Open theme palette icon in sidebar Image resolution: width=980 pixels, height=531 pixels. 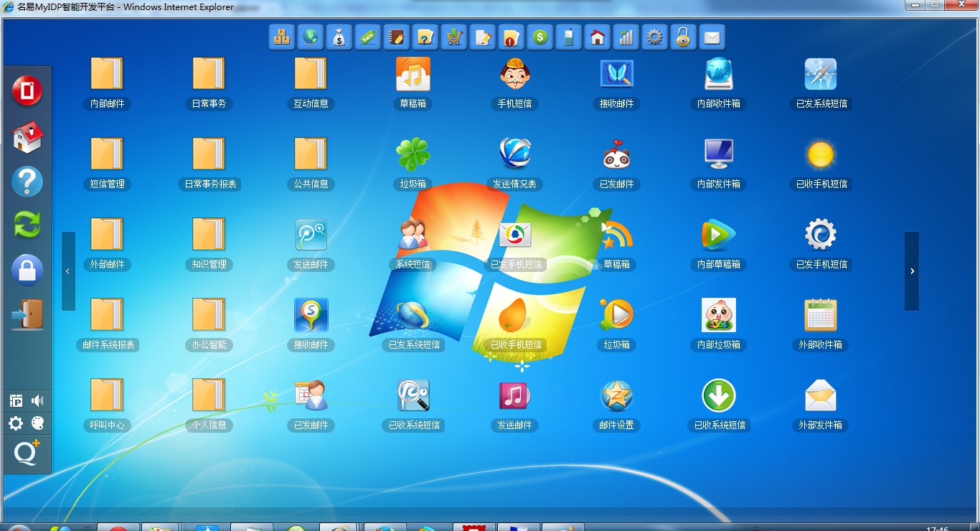[37, 423]
